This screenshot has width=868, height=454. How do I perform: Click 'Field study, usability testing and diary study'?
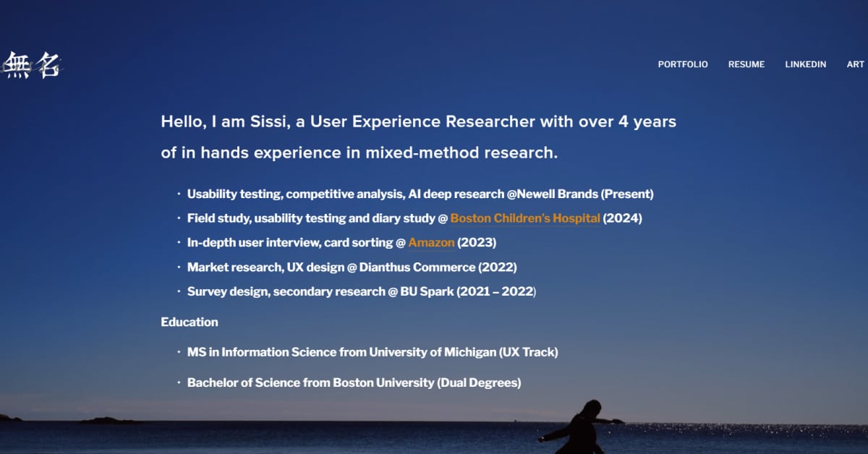pyautogui.click(x=311, y=218)
